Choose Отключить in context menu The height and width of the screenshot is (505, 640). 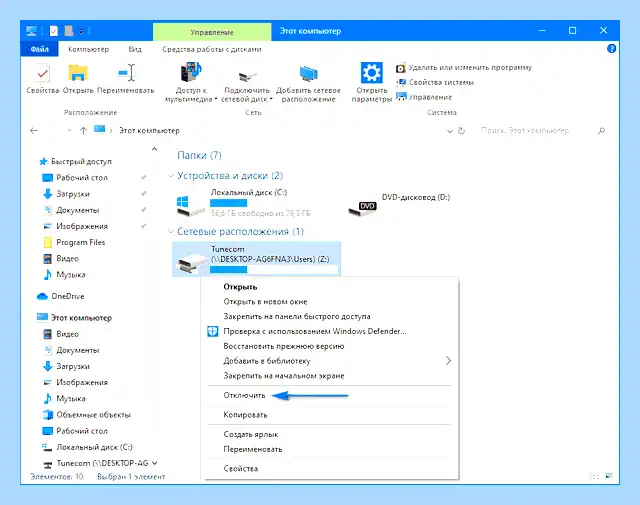tap(244, 395)
